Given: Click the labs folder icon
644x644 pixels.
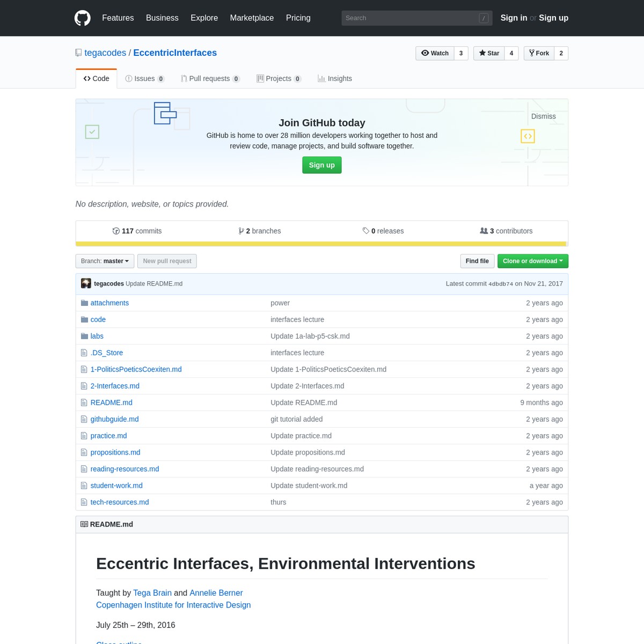Looking at the screenshot, I should tap(84, 336).
